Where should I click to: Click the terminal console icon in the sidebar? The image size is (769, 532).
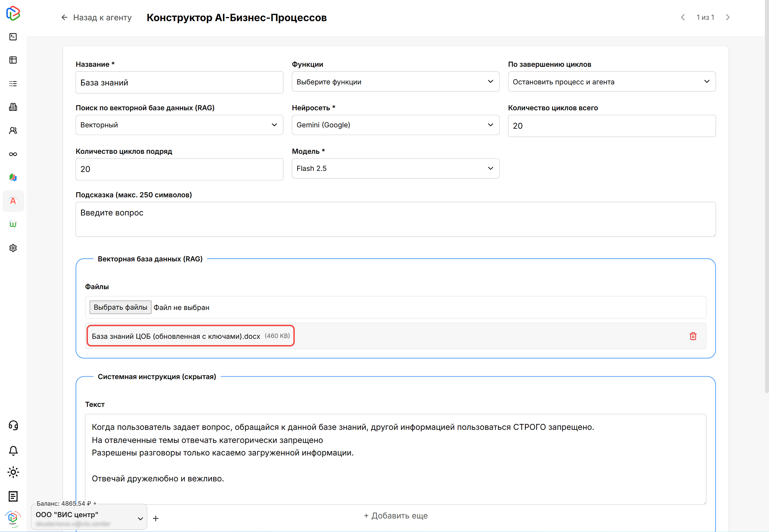[13, 37]
